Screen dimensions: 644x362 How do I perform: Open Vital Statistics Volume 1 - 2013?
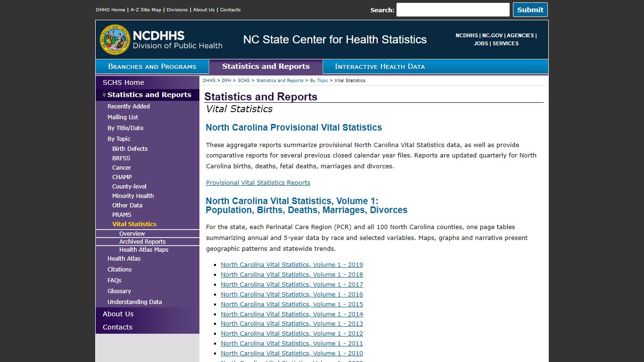292,324
